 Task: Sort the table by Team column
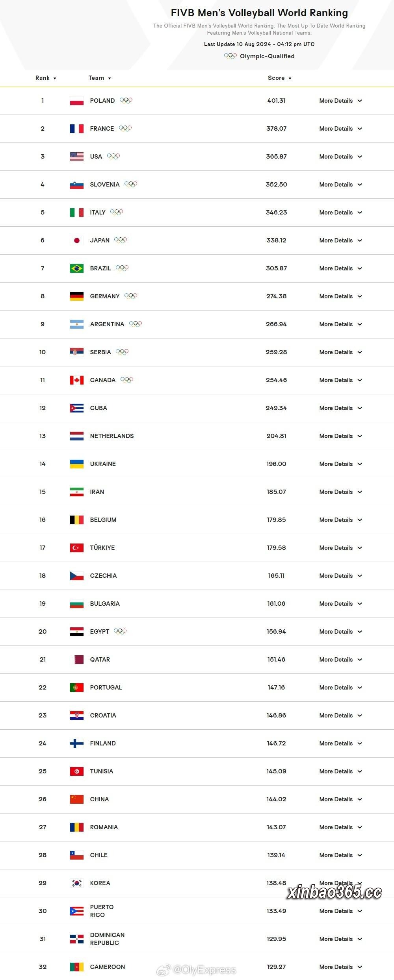[x=100, y=78]
